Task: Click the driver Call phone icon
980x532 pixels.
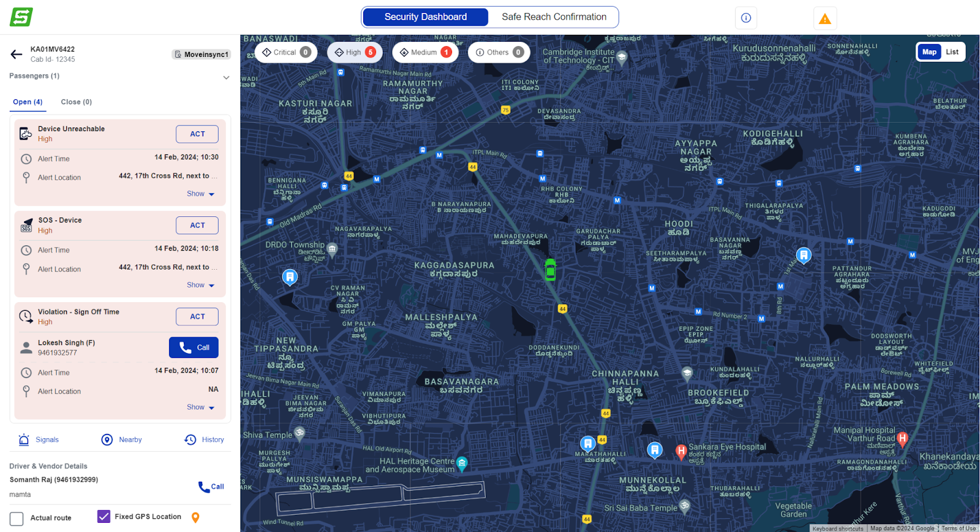Action: [204, 487]
